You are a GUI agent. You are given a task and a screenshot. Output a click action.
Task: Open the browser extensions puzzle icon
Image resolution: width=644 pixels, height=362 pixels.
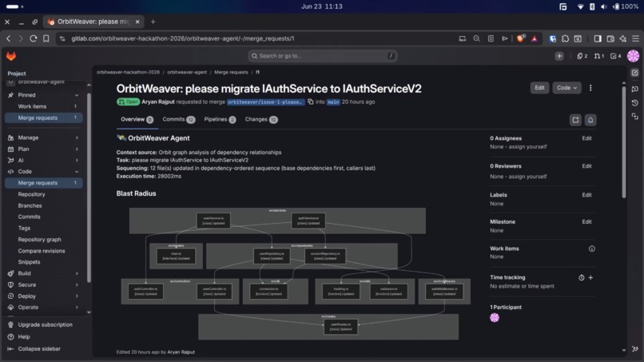(565, 38)
